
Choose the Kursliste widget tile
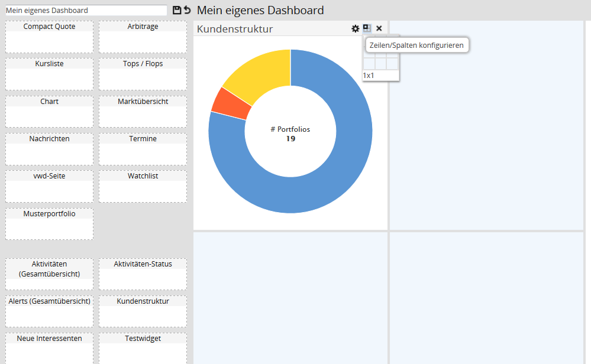49,74
